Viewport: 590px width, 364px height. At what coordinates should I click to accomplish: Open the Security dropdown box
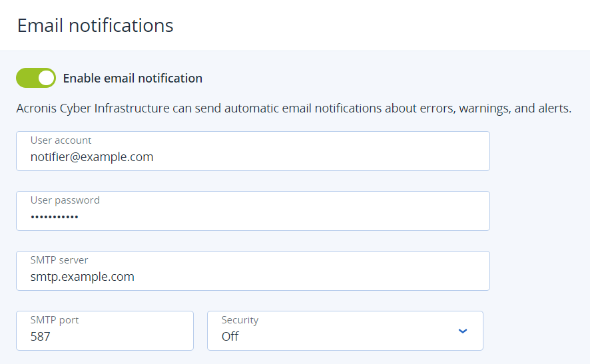(x=345, y=331)
